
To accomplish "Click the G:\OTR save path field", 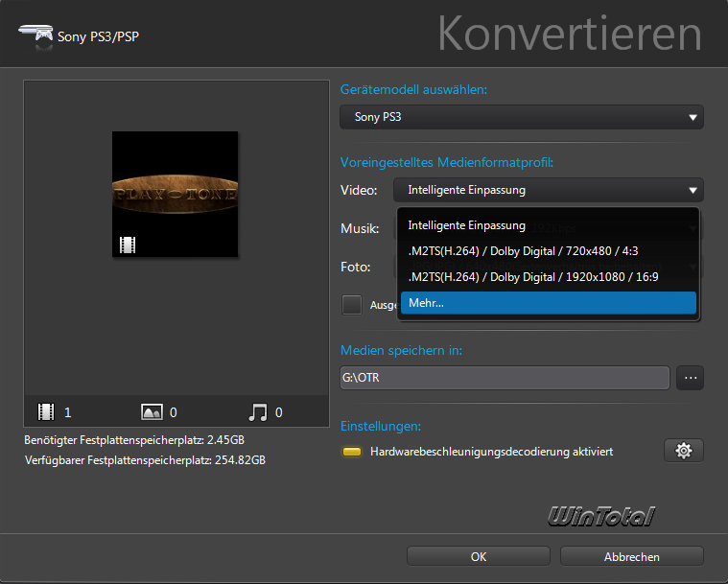I will (x=505, y=378).
